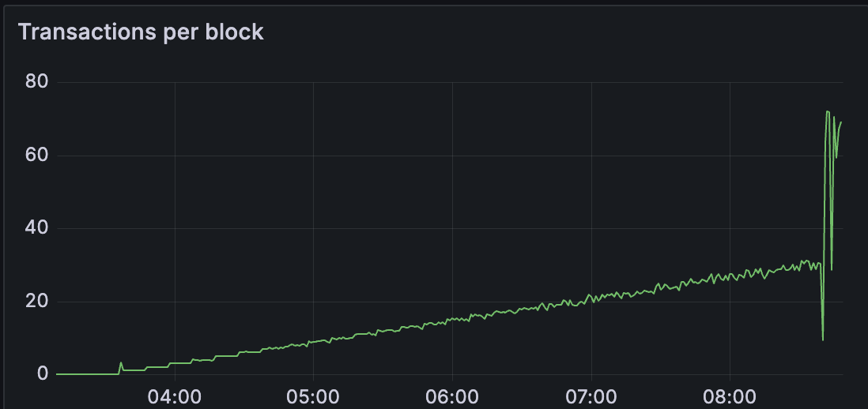Select the 05:00 time axis label
868x409 pixels.
(313, 396)
